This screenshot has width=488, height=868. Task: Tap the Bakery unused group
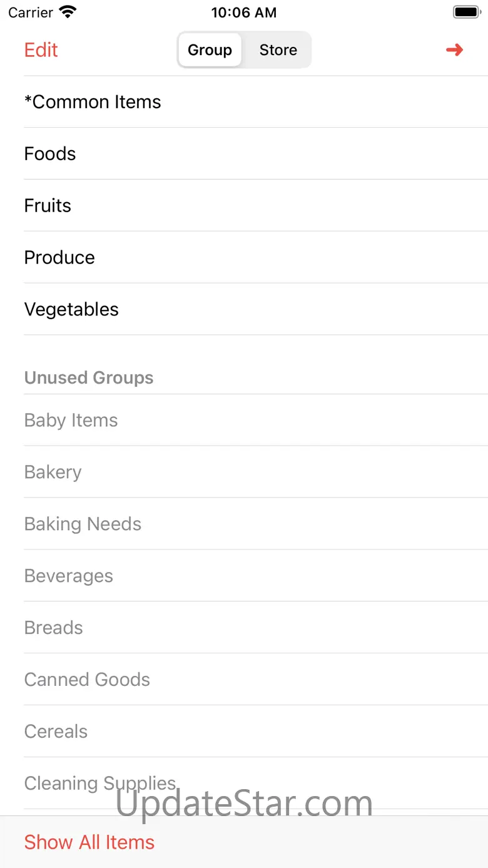tap(53, 472)
